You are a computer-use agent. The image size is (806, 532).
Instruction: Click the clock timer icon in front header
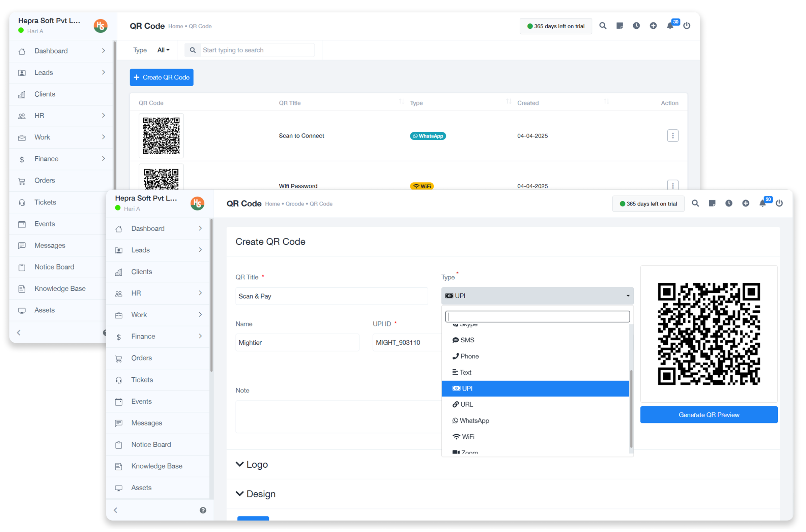pos(728,203)
